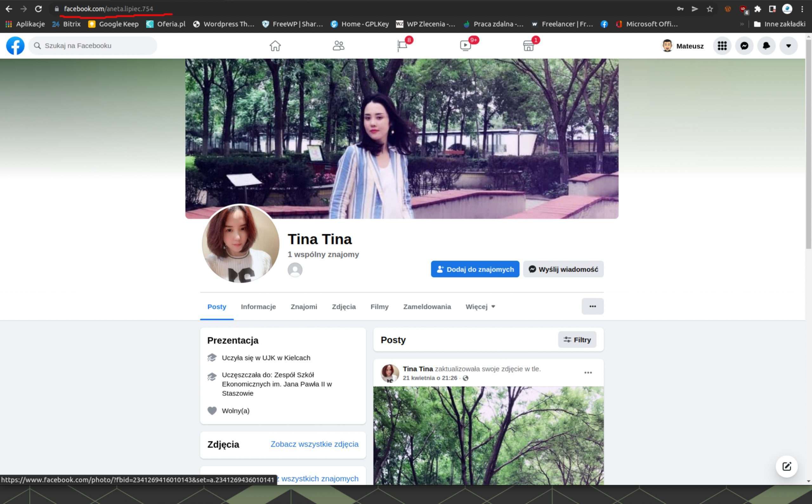Open the Friends icon in top navigation

[338, 46]
